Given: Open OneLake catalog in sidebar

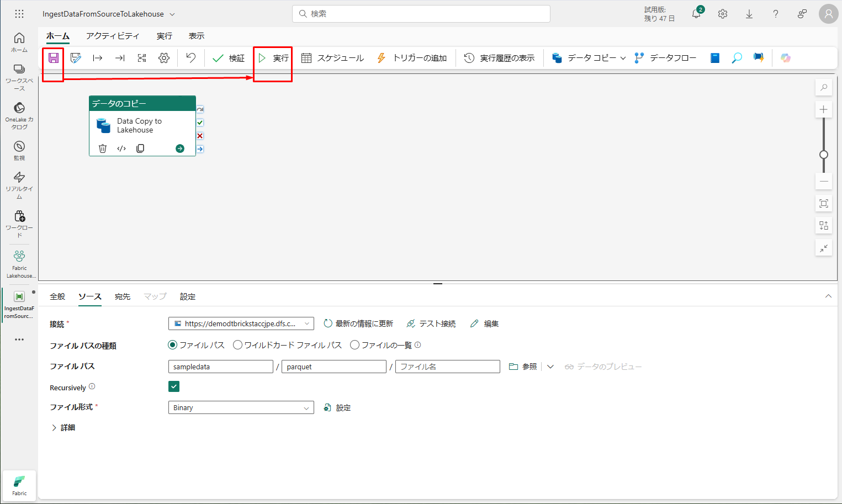Looking at the screenshot, I should pos(19,116).
